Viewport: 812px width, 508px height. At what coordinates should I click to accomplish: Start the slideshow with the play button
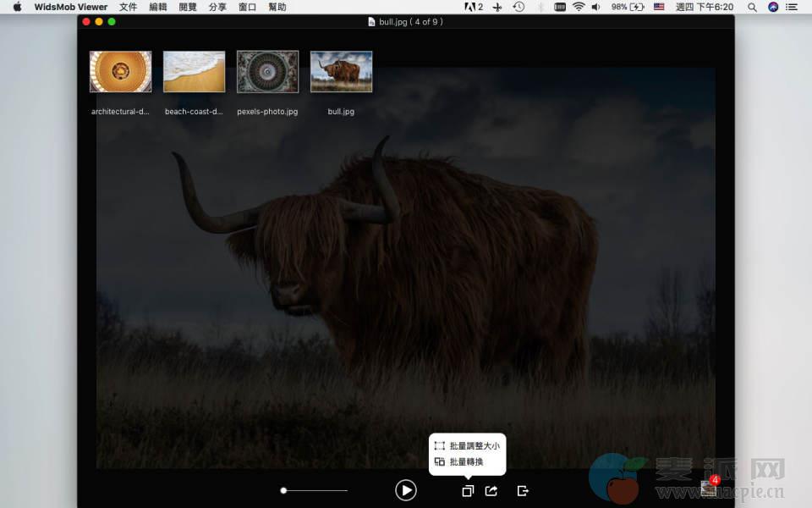[x=406, y=490]
